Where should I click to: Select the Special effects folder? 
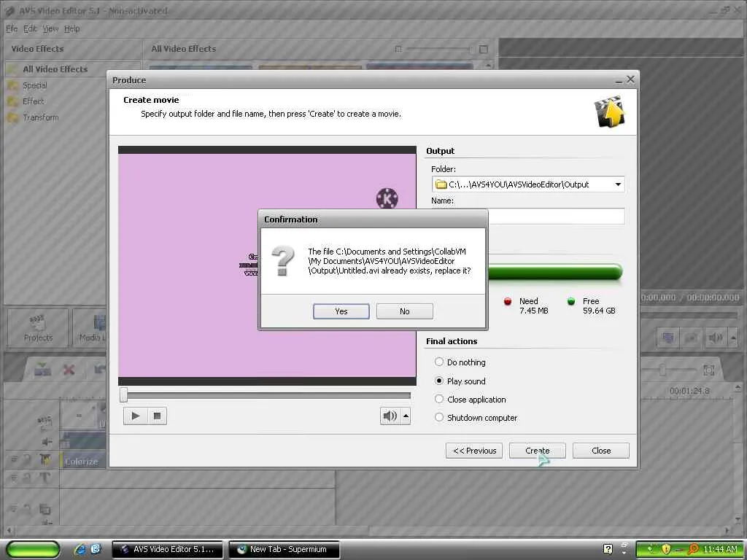click(x=34, y=85)
